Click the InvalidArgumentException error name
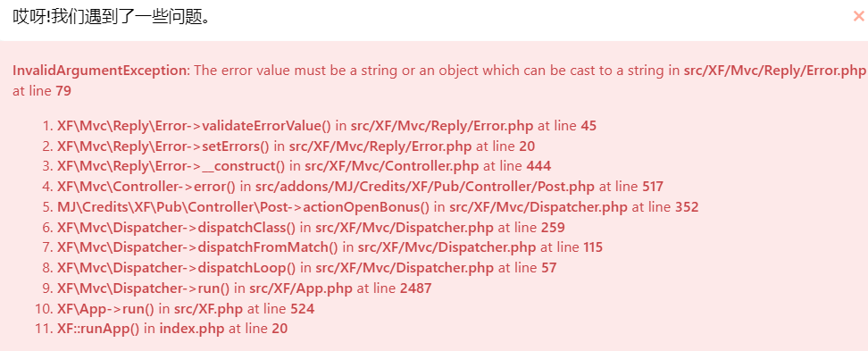 (x=101, y=71)
